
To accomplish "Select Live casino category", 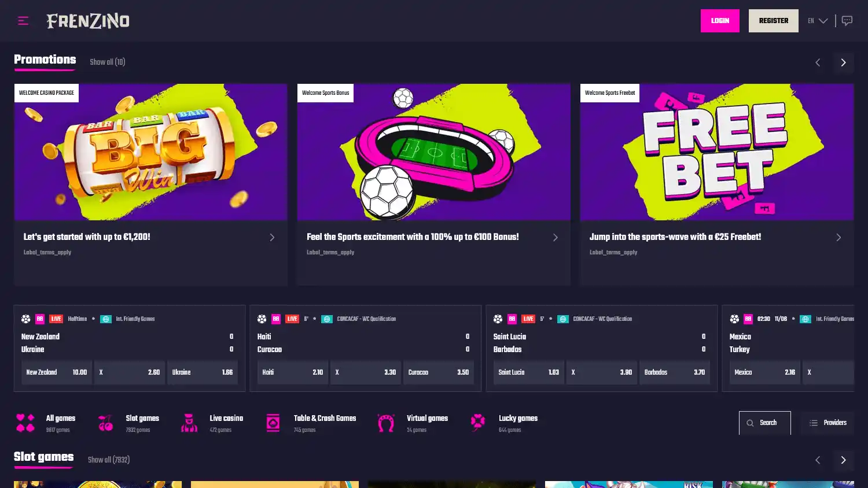I will [x=212, y=423].
